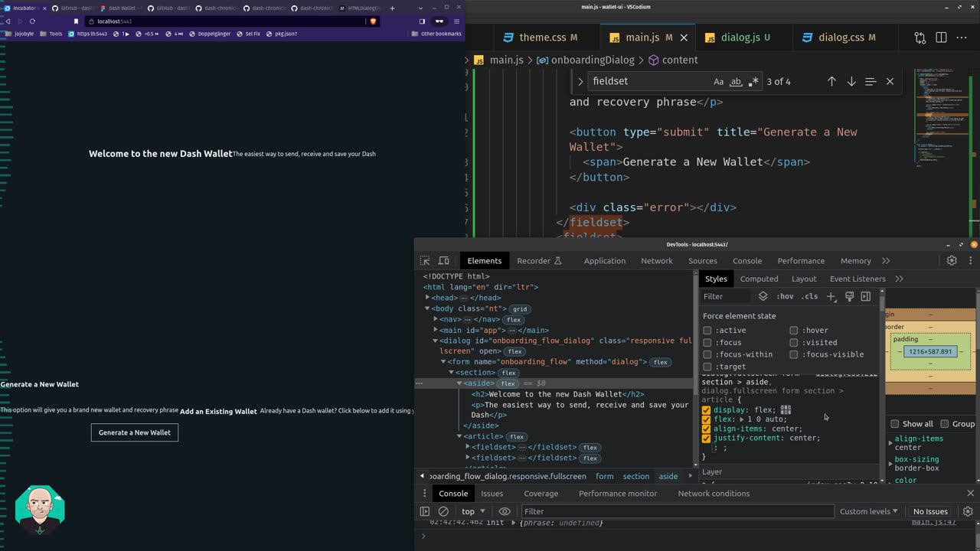Show more DevTools panels with chevron
The height and width of the screenshot is (551, 980).
tap(886, 261)
